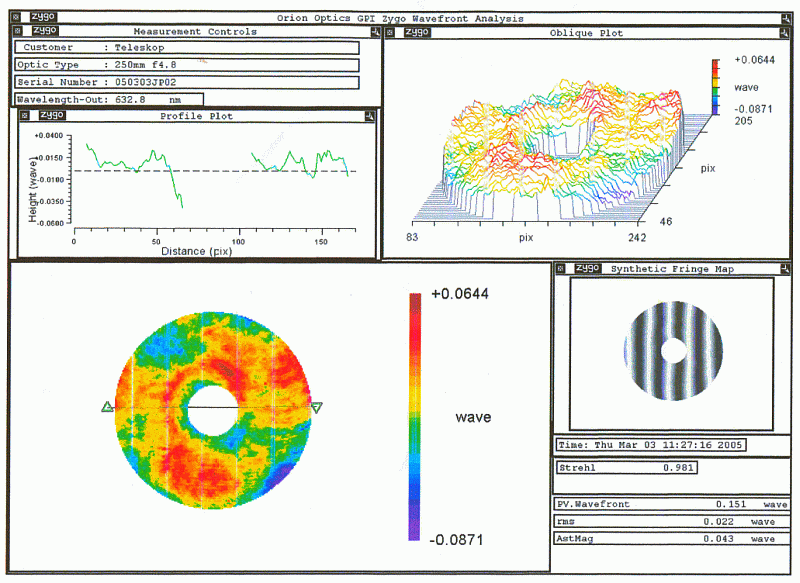Click the Optic Type field
800x583 pixels.
(x=187, y=65)
